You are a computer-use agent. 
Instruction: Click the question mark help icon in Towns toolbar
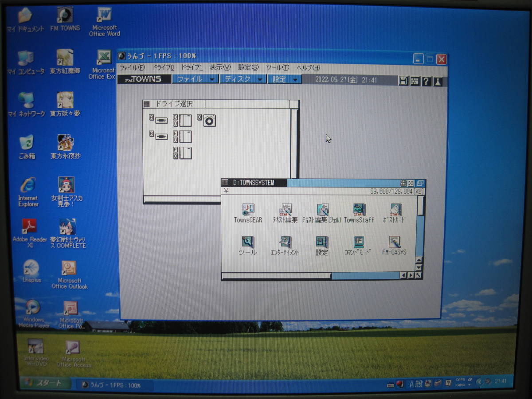pos(426,81)
